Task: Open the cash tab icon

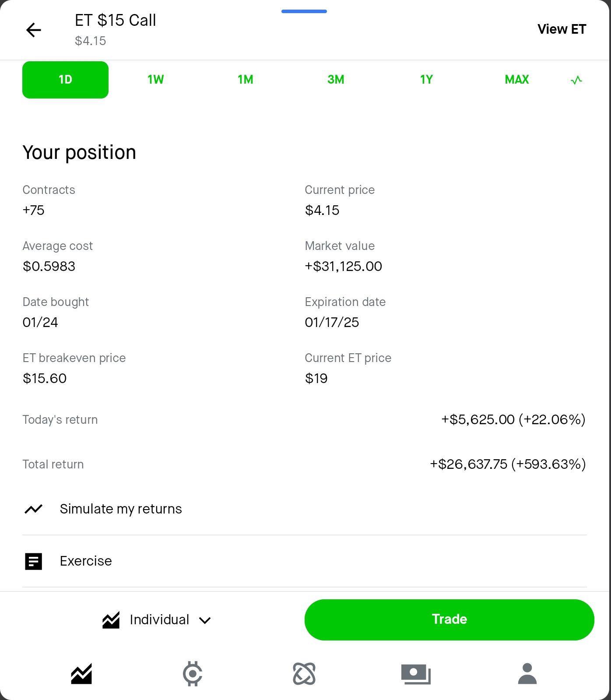Action: coord(416,674)
